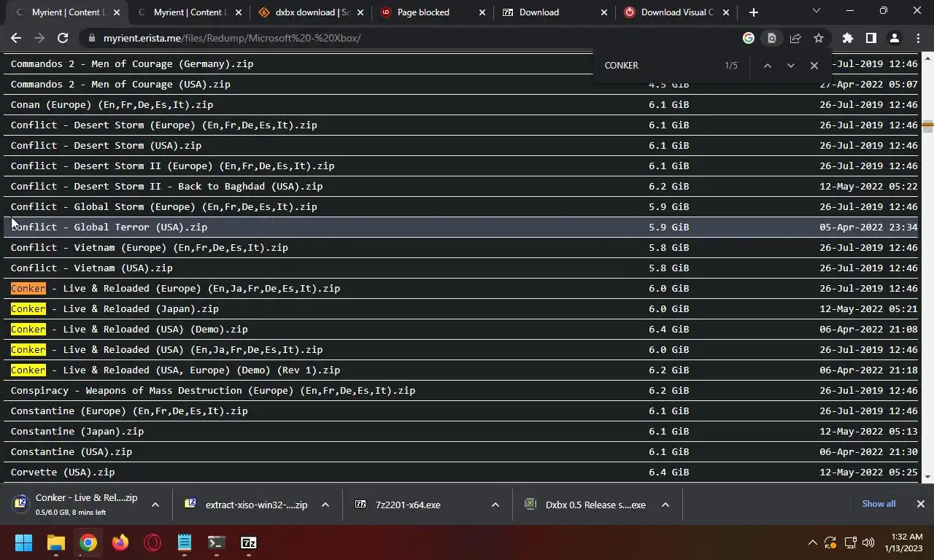
Task: Open the volume control tray icon
Action: 868,542
